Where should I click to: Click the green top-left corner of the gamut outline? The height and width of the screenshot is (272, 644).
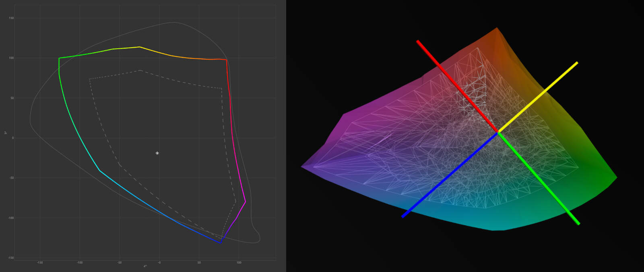[59, 58]
